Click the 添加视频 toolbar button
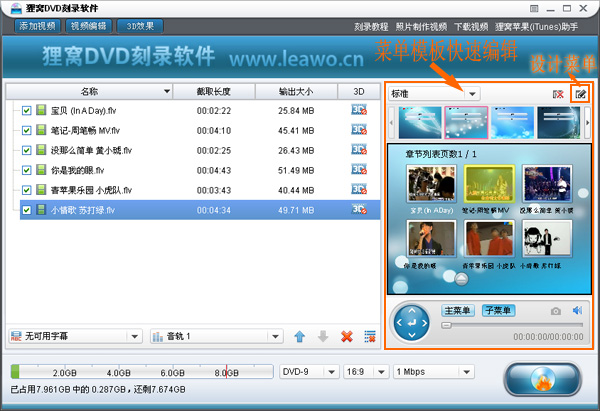This screenshot has width=600, height=411. point(38,26)
